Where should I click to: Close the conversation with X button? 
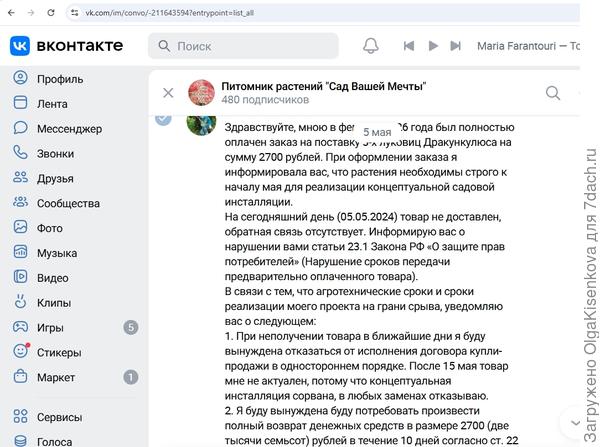(x=168, y=93)
